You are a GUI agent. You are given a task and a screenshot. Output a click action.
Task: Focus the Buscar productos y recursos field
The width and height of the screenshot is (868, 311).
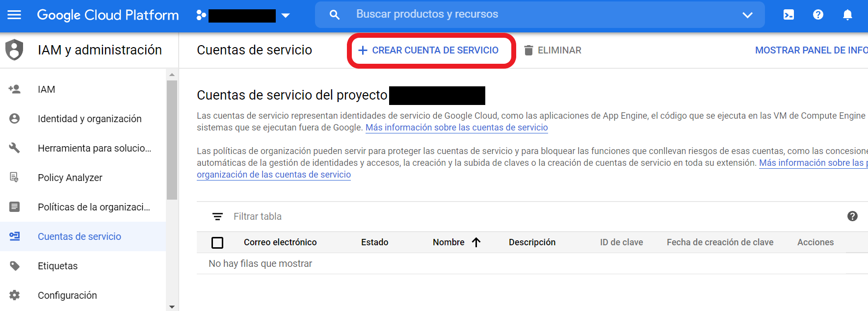540,14
